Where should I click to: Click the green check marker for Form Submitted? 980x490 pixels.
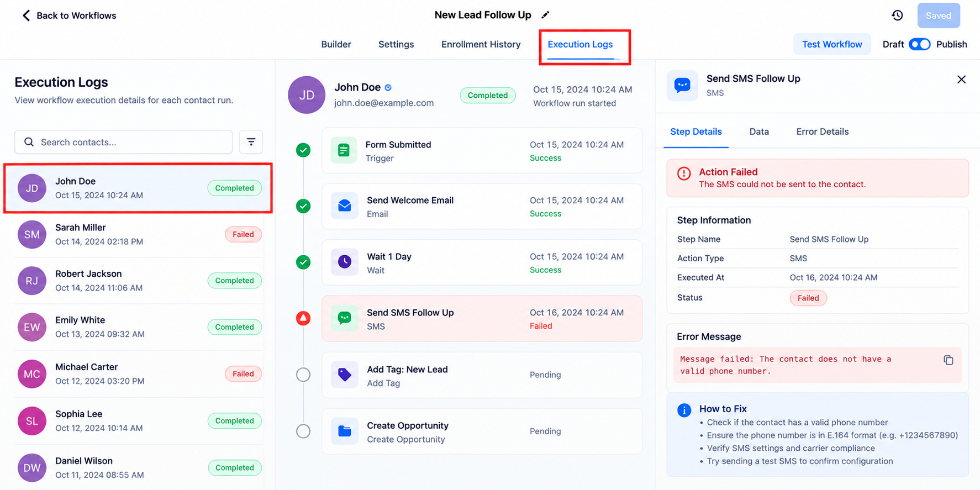[303, 150]
